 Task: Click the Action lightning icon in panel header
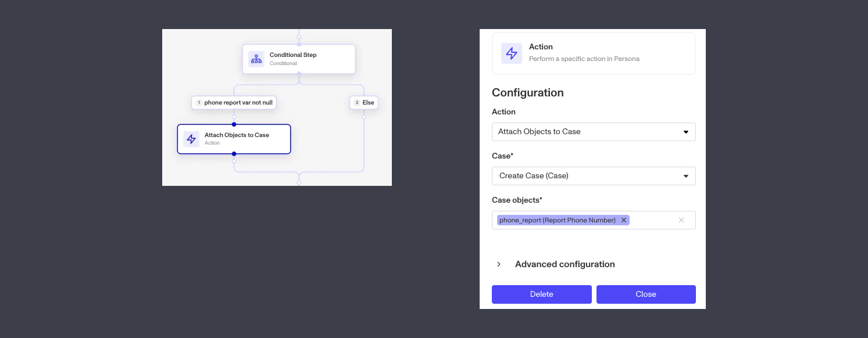512,53
